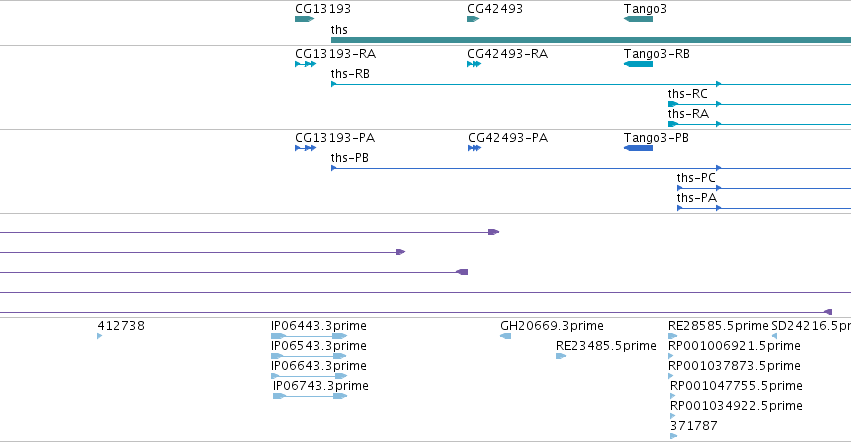Click the ths-PA protein feature line
The height and width of the screenshot is (442, 851).
click(x=764, y=208)
